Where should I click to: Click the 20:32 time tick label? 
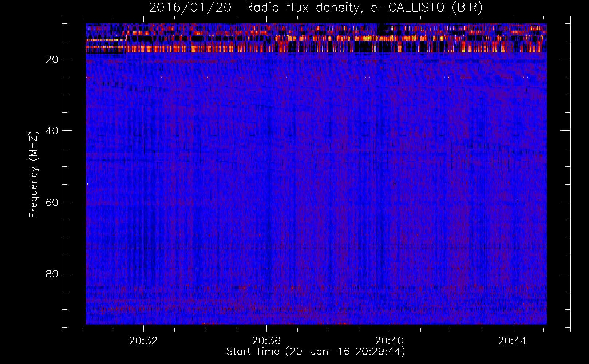point(143,341)
